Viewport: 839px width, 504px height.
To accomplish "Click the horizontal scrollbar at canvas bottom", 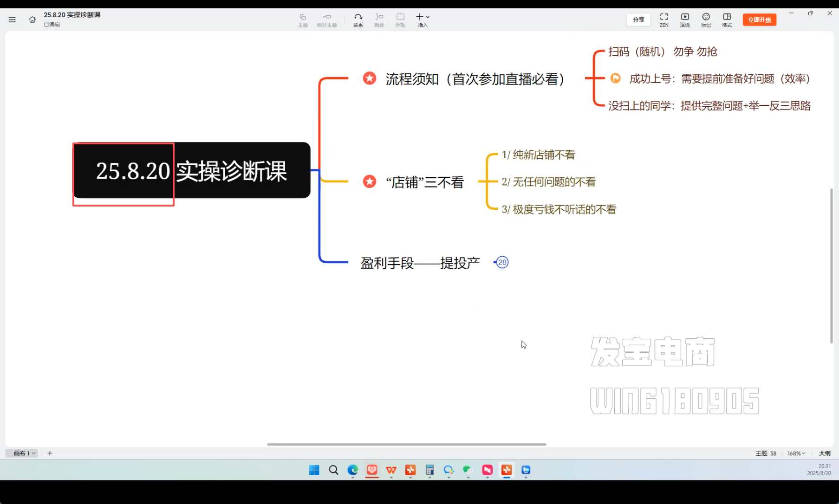I will pyautogui.click(x=406, y=444).
